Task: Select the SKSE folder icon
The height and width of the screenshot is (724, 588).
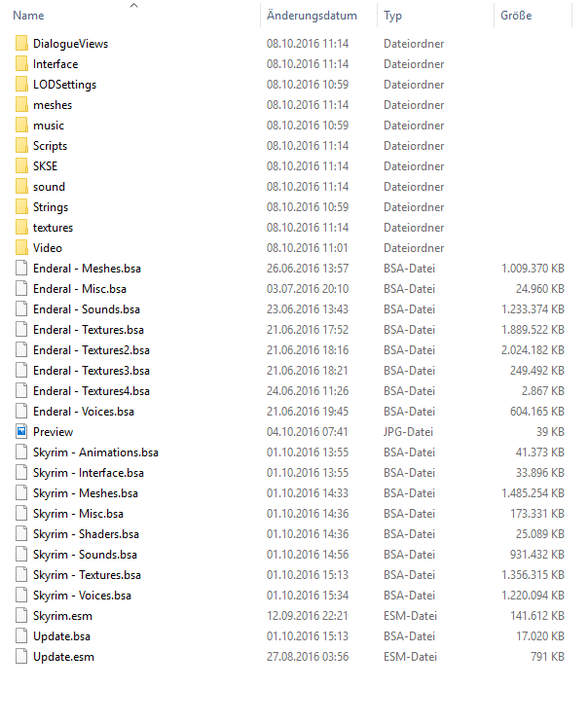Action: (x=22, y=166)
